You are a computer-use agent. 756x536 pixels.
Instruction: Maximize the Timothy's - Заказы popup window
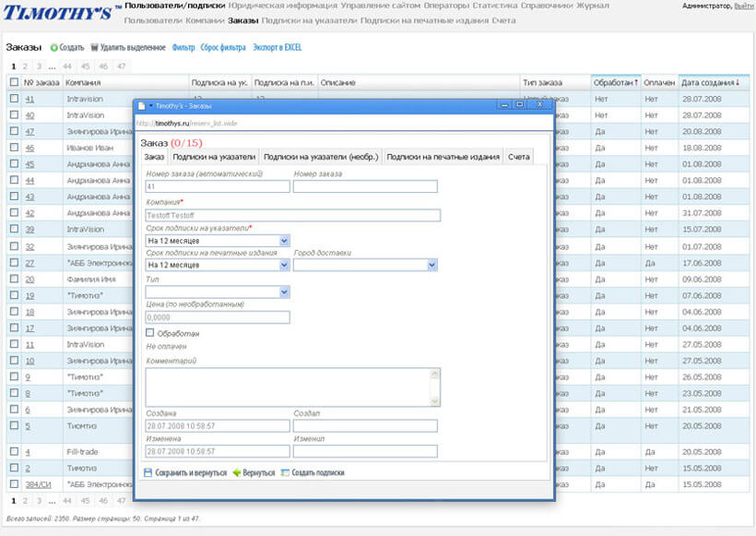(x=520, y=104)
